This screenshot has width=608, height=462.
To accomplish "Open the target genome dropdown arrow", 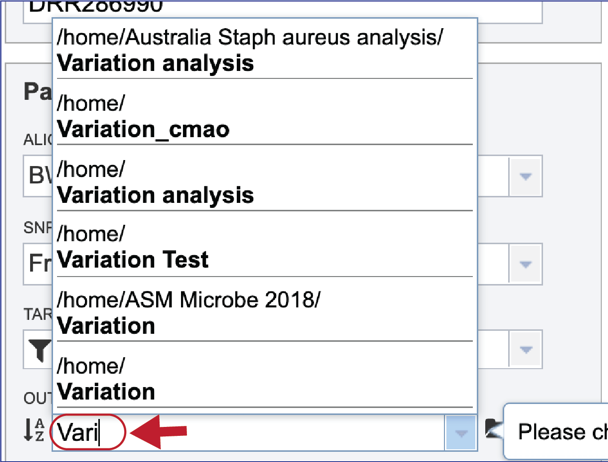I will coord(525,350).
